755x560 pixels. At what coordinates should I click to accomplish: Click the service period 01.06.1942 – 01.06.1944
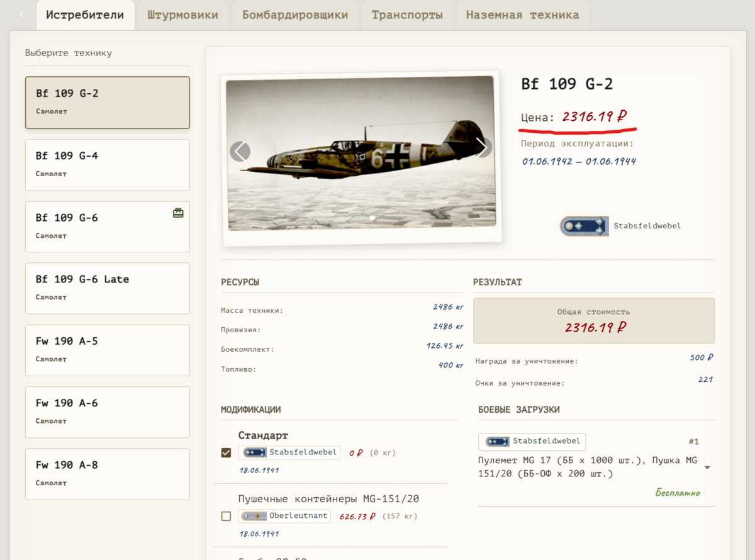579,162
